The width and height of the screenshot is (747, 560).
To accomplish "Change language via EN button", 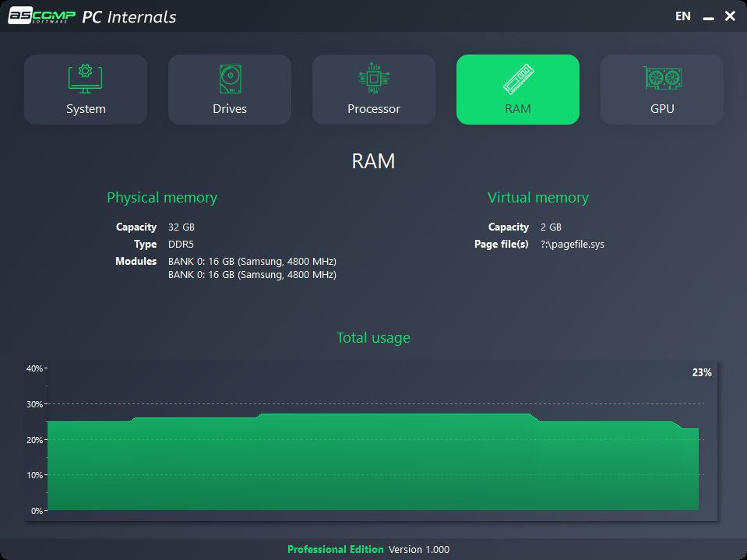I will (x=682, y=16).
